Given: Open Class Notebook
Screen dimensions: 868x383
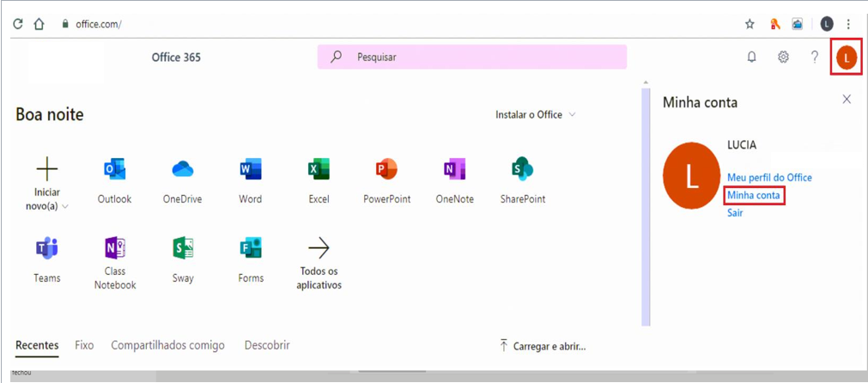Looking at the screenshot, I should pos(114,264).
